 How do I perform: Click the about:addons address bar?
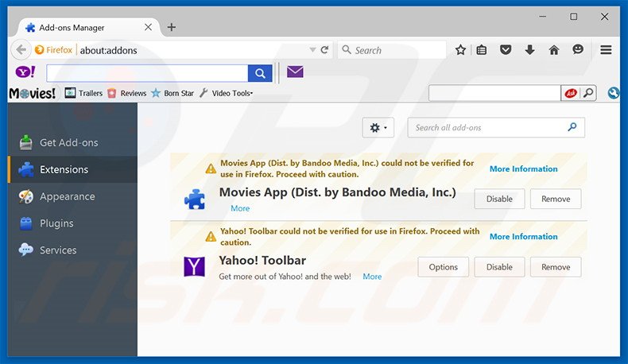[192, 50]
